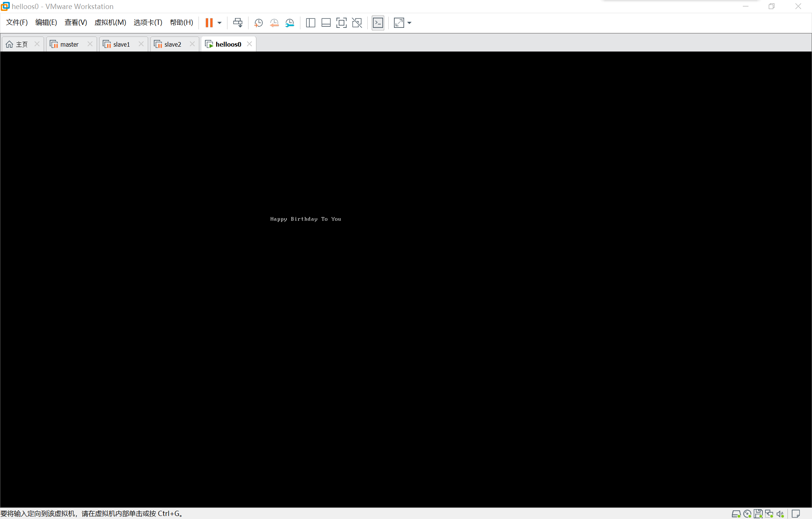Viewport: 812px width, 519px height.
Task: Take a snapshot of the VM
Action: click(x=258, y=23)
